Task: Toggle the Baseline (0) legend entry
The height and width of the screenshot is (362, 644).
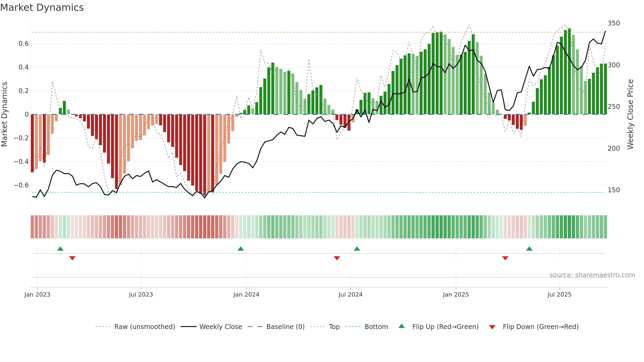Action: pos(276,327)
